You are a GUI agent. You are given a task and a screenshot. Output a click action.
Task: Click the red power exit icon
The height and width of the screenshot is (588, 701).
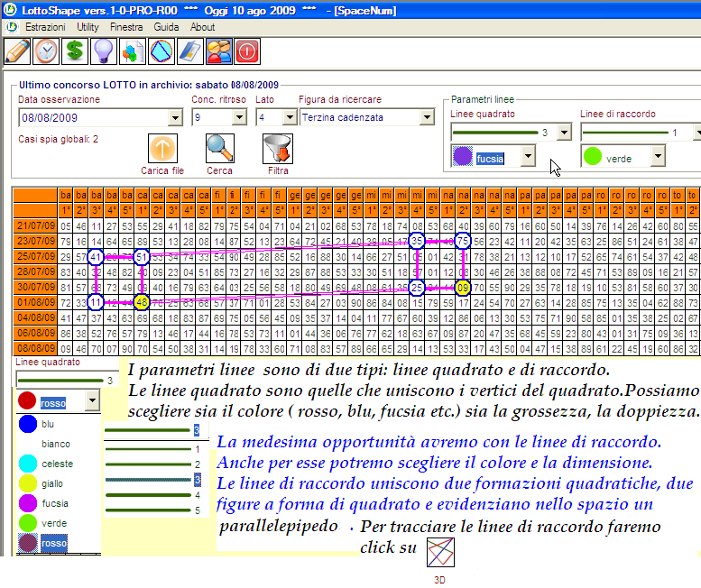click(247, 51)
